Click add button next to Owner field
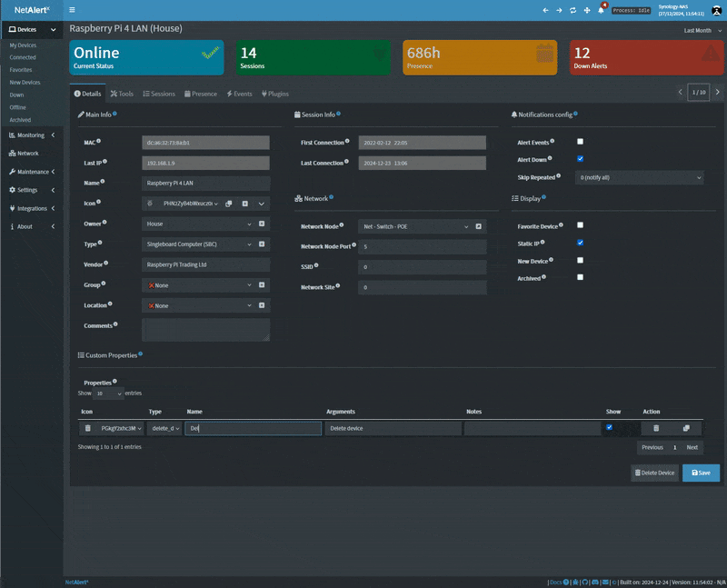The image size is (727, 588). (x=262, y=224)
